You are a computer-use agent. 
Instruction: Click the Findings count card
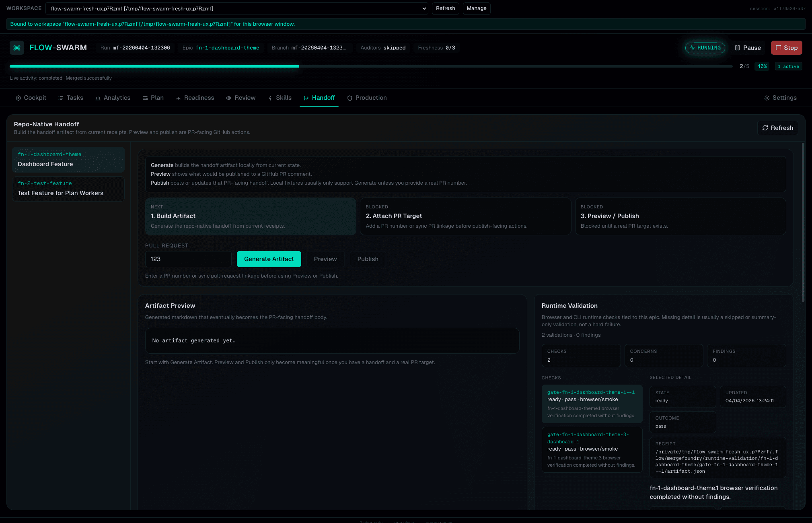(x=746, y=356)
